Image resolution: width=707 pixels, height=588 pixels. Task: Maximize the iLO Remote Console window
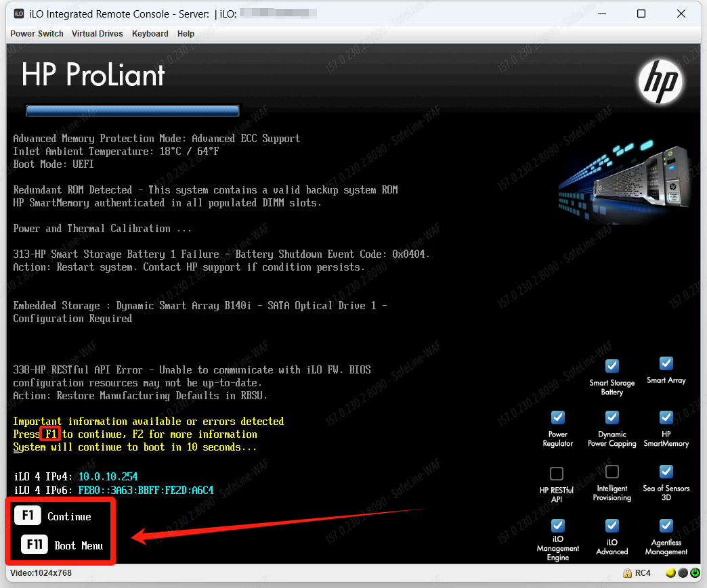click(x=641, y=14)
